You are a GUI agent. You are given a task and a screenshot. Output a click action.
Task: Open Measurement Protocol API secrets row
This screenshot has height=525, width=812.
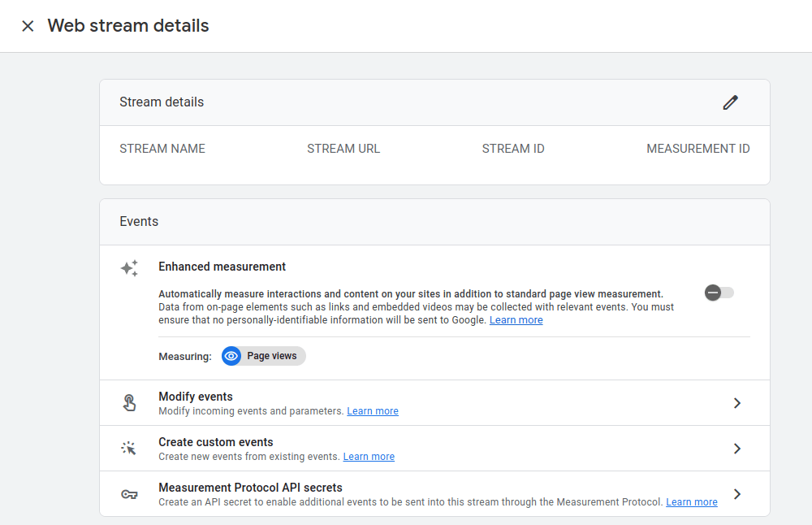coord(434,494)
